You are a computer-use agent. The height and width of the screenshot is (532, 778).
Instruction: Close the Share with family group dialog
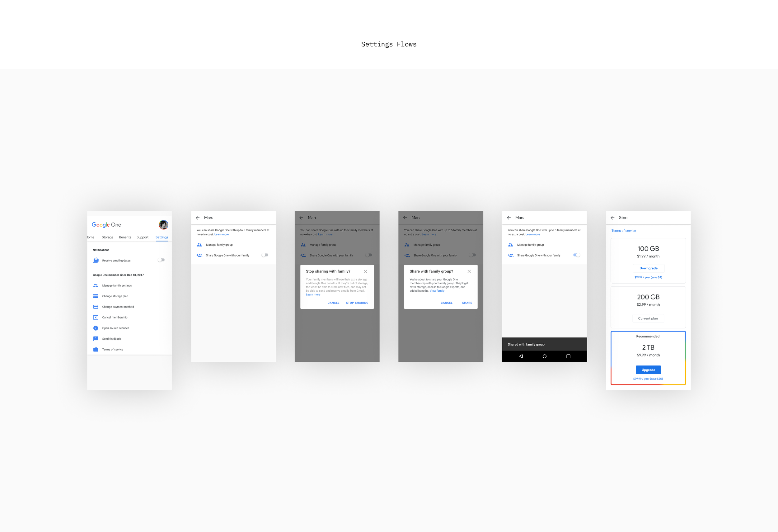pyautogui.click(x=469, y=271)
